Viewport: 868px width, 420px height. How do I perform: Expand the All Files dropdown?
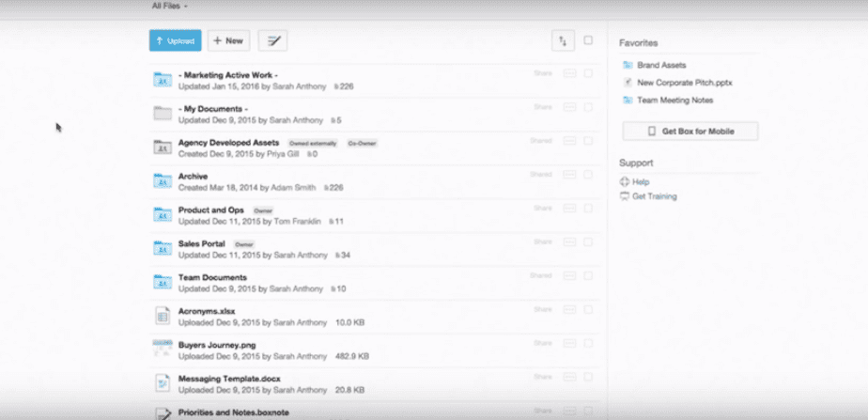166,6
